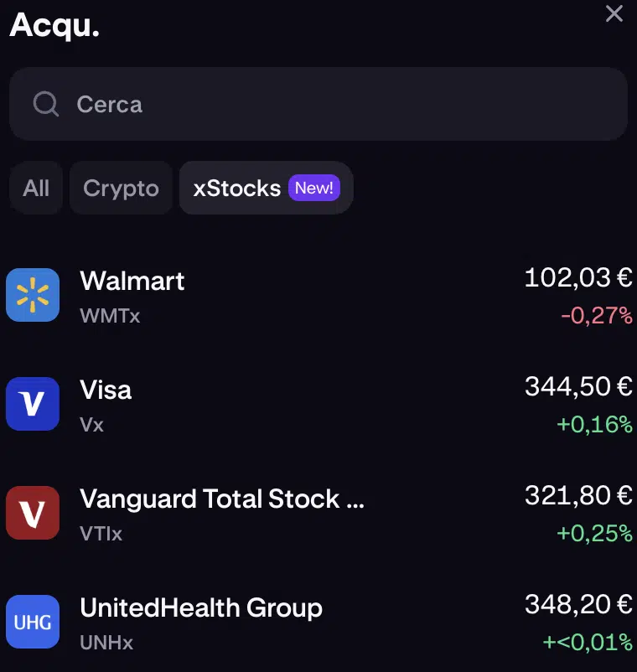The image size is (637, 672).
Task: Close the Acqu. panel
Action: click(614, 14)
